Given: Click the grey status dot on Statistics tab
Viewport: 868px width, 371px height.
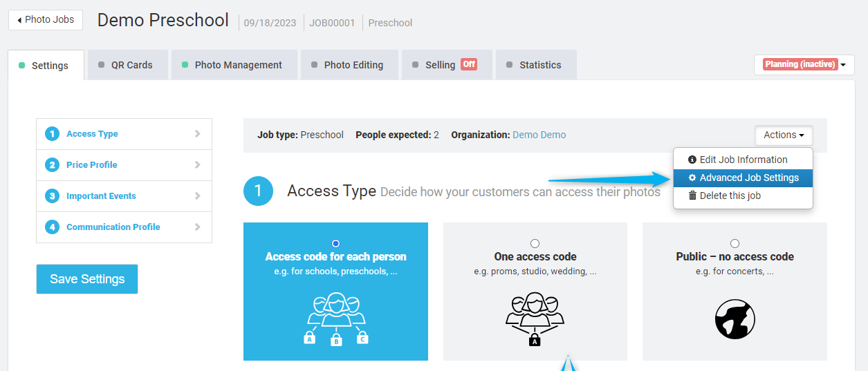Looking at the screenshot, I should click(509, 65).
